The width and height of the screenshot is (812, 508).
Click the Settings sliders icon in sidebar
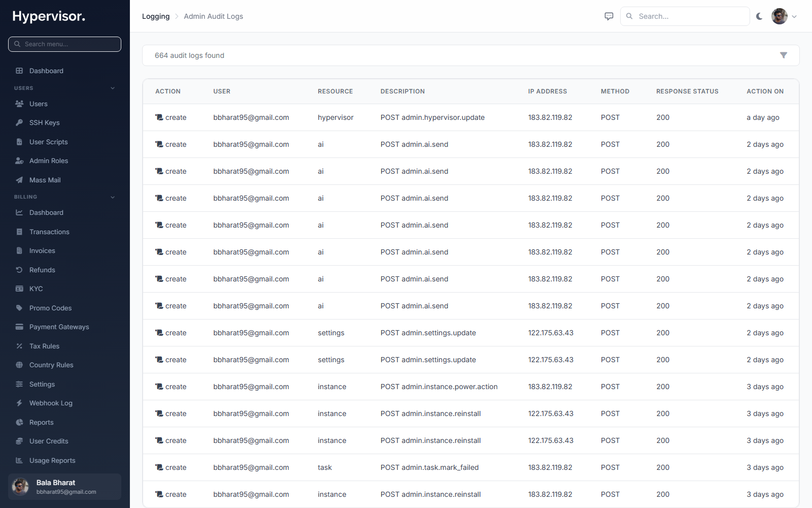(19, 384)
